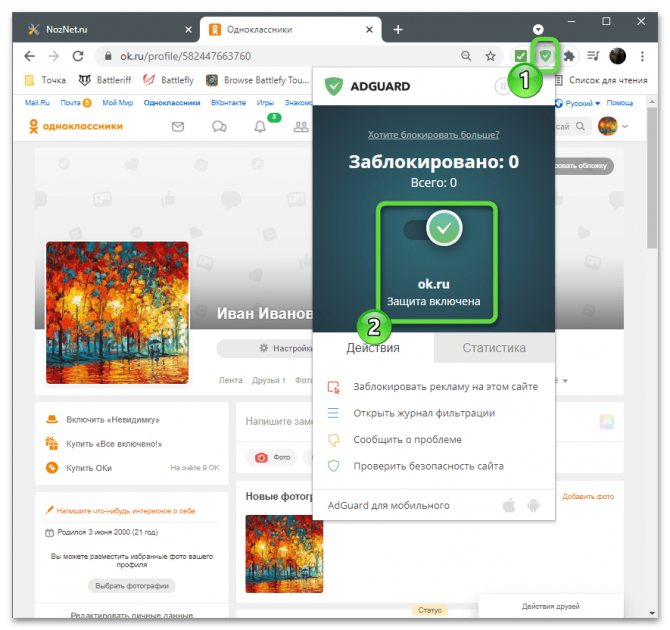The image size is (670, 630).
Task: Open Помощь link
Action: tap(620, 103)
